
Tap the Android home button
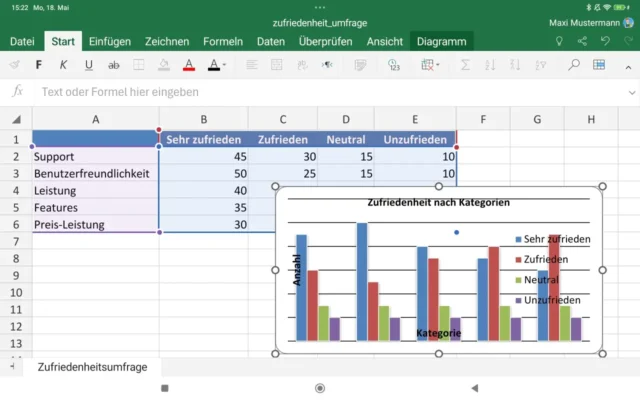coord(320,388)
